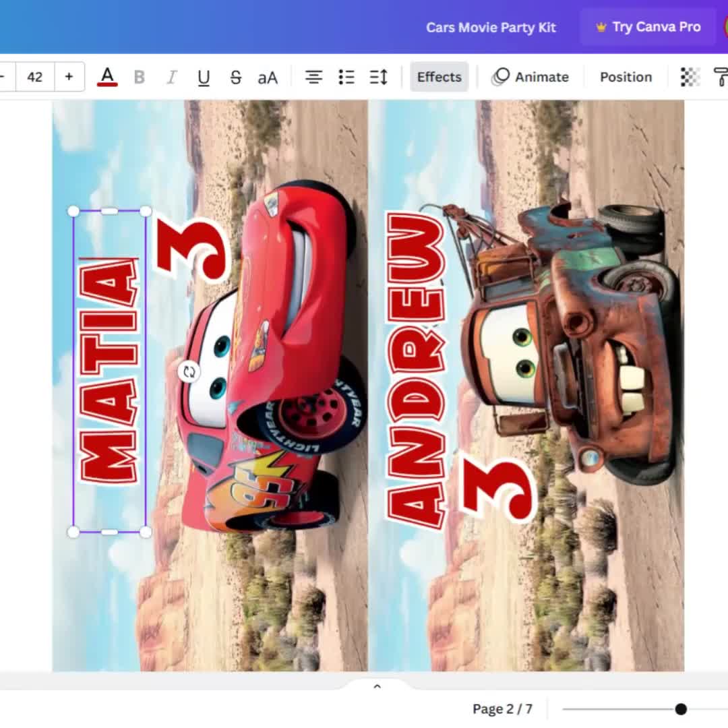
Task: Toggle bulleted list
Action: pyautogui.click(x=346, y=77)
